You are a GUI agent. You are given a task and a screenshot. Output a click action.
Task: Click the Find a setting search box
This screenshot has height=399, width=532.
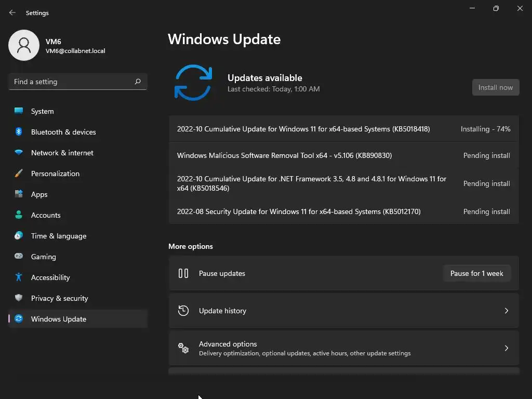(78, 82)
